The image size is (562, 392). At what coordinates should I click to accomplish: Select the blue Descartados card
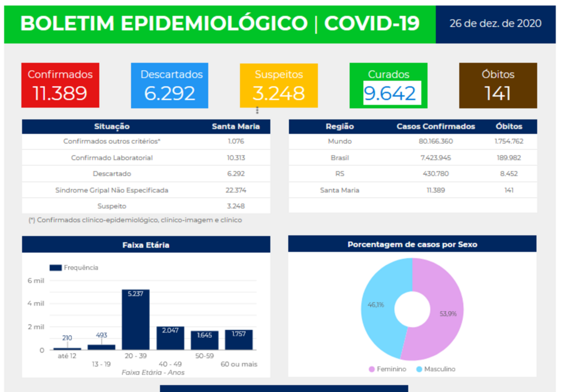click(170, 85)
